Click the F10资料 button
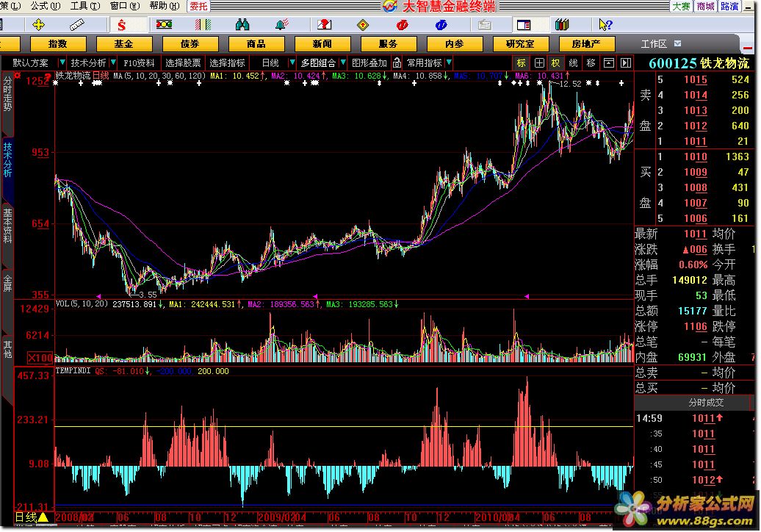 click(139, 62)
